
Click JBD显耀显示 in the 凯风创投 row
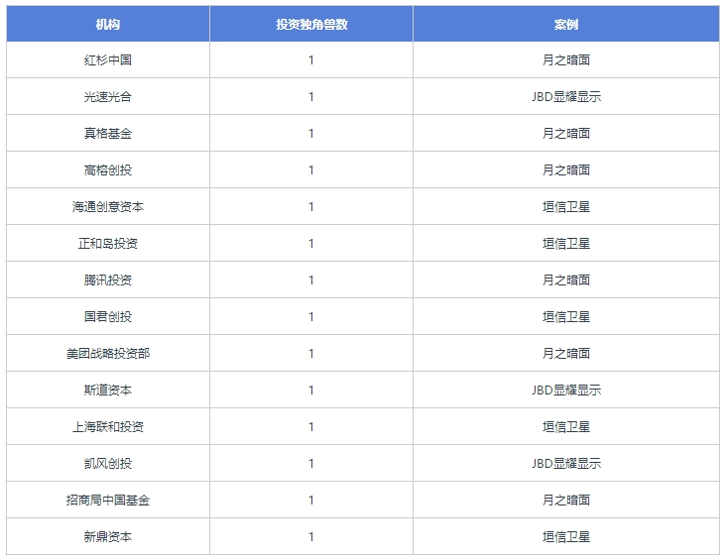tap(566, 463)
